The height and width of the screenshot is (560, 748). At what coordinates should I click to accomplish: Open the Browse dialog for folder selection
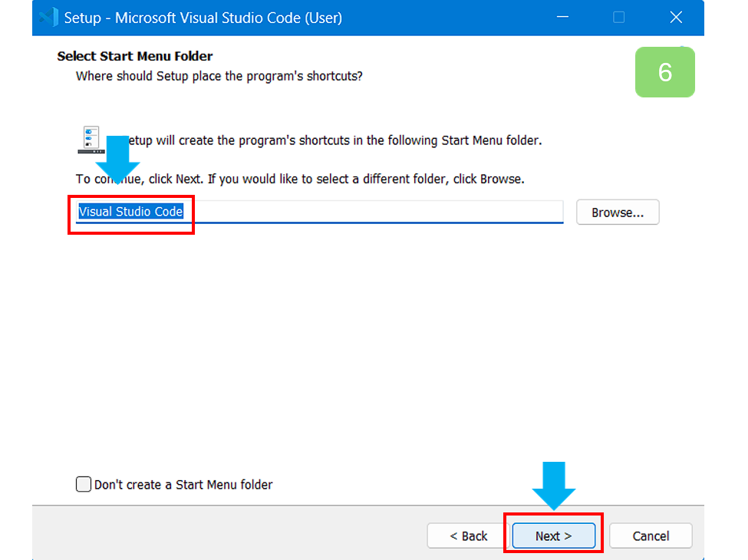coord(617,212)
